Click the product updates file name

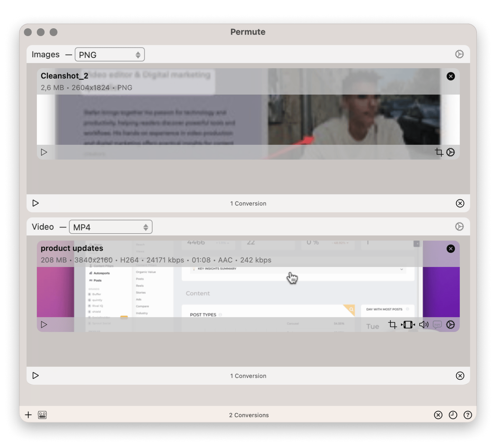coord(72,248)
